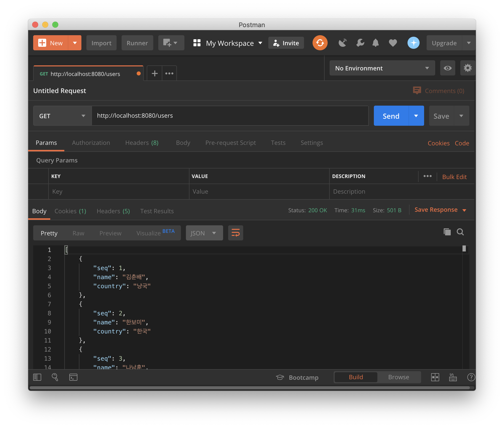Viewport: 504px width, 428px height.
Task: Open the wrench settings icon
Action: tap(360, 43)
